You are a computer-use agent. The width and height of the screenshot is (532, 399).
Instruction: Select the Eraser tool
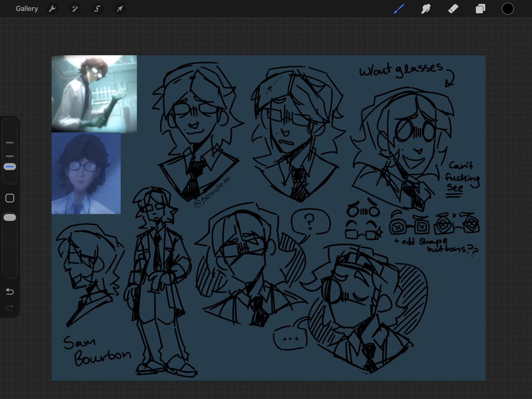tap(453, 8)
